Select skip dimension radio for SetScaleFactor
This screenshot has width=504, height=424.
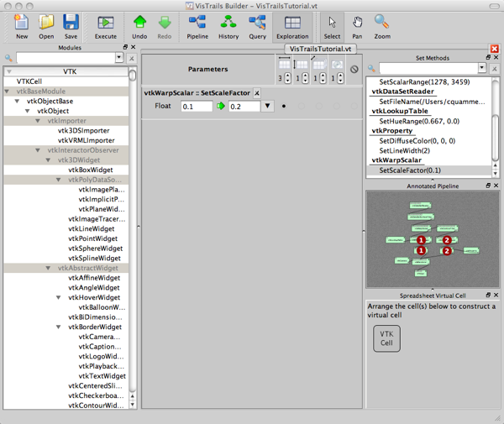(x=354, y=106)
